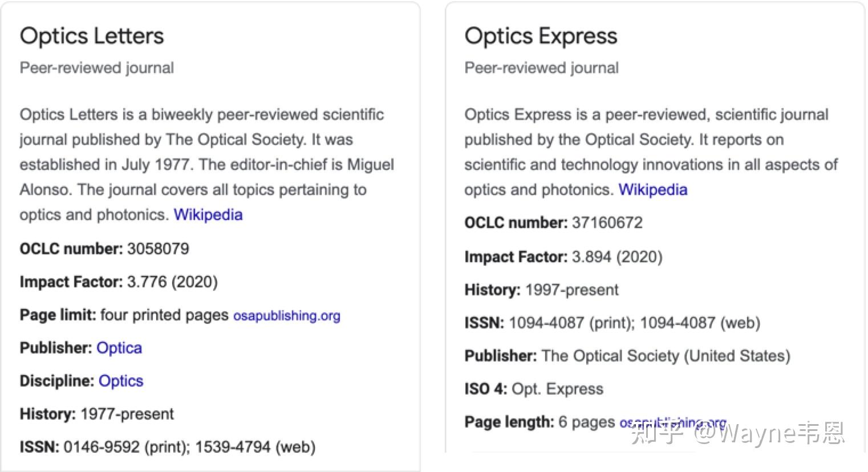This screenshot has height=472, width=868.
Task: Click the Optics Letters title
Action: 91,36
